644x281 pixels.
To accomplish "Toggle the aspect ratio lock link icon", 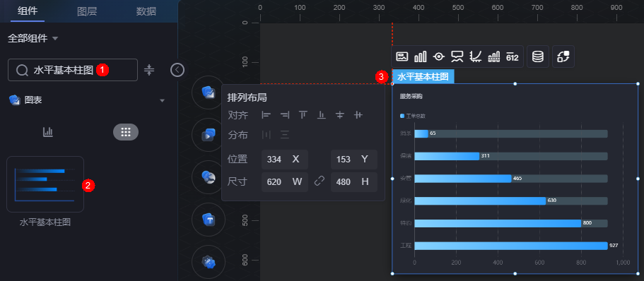I will (319, 181).
